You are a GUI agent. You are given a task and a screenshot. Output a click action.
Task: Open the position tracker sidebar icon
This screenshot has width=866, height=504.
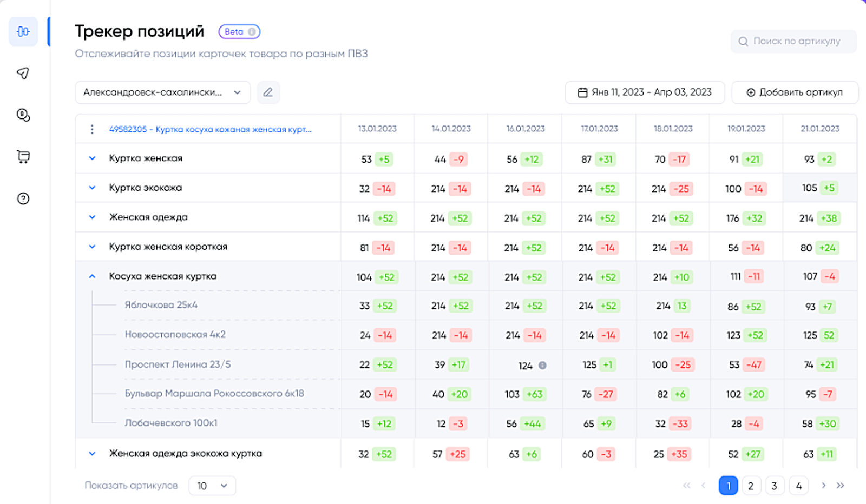tap(23, 31)
